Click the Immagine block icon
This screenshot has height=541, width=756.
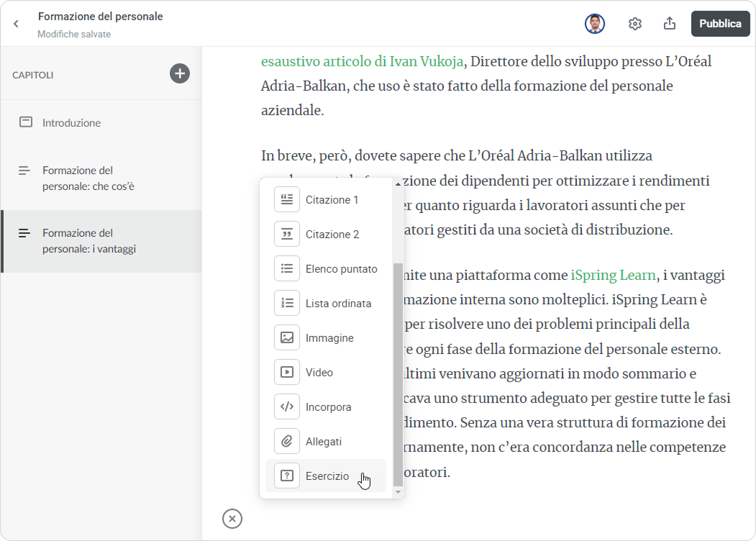tap(287, 338)
